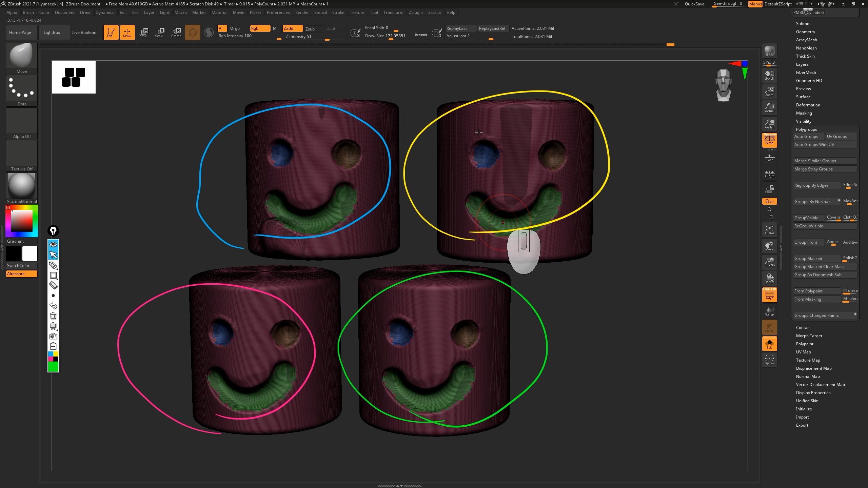Click the Frame view icon
The image size is (868, 488).
point(769,230)
